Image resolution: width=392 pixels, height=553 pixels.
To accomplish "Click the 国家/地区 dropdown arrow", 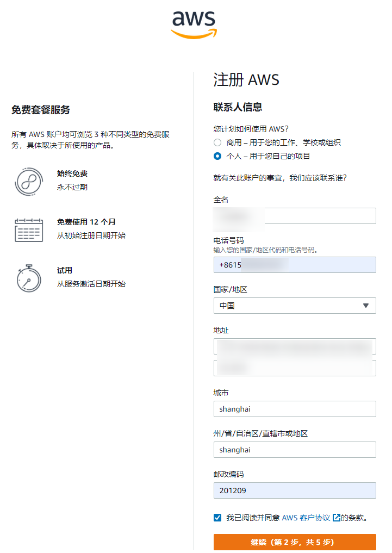I will pos(366,306).
